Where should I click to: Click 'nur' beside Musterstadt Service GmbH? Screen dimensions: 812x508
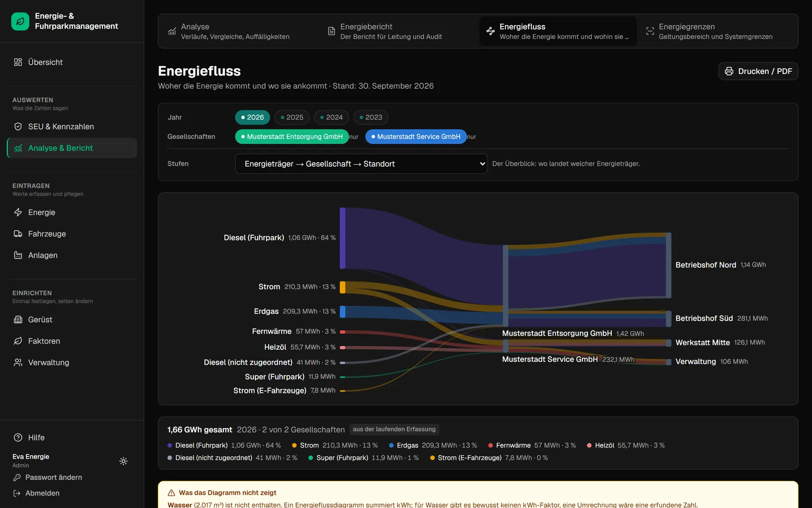point(471,137)
